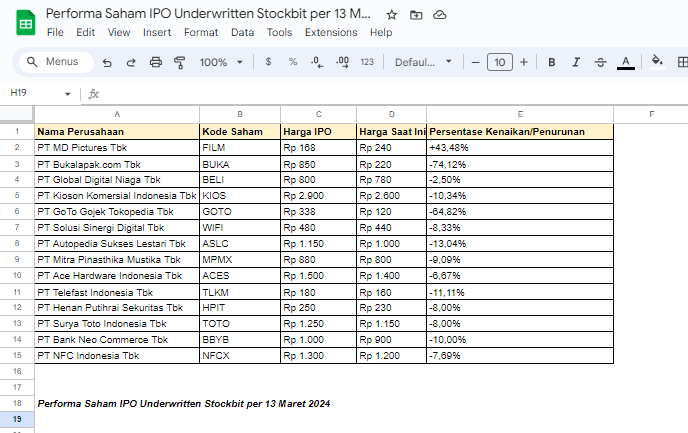Select the paint format tool

coord(180,62)
